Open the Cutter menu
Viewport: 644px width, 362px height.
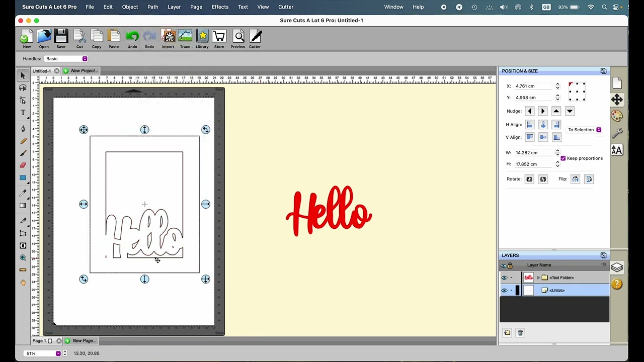286,7
